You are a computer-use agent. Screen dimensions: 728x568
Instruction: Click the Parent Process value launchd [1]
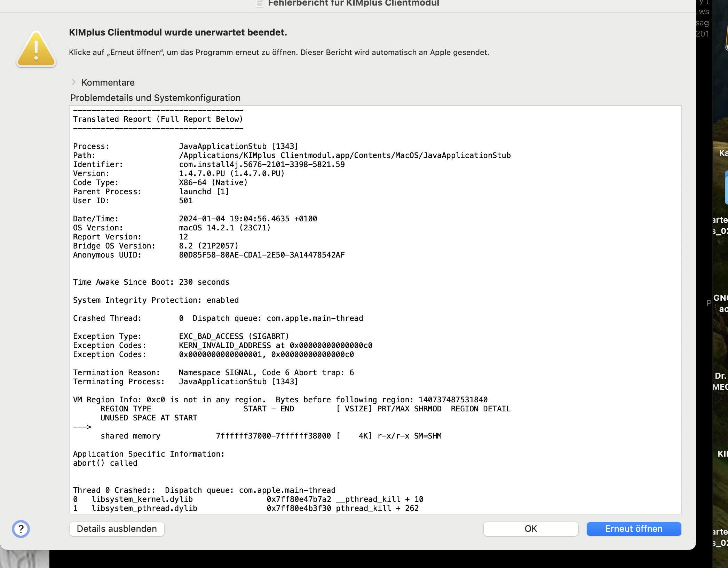click(x=204, y=191)
